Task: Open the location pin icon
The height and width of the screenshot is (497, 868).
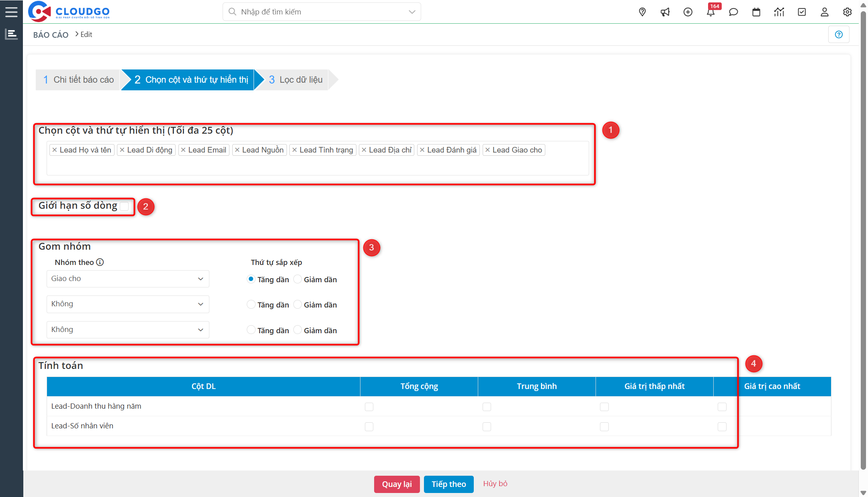Action: coord(642,12)
